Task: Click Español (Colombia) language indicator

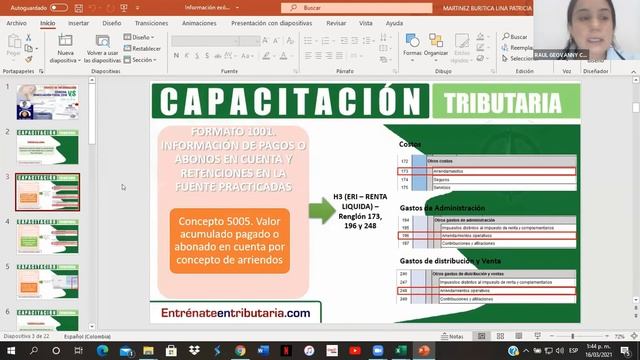Action: (87, 336)
